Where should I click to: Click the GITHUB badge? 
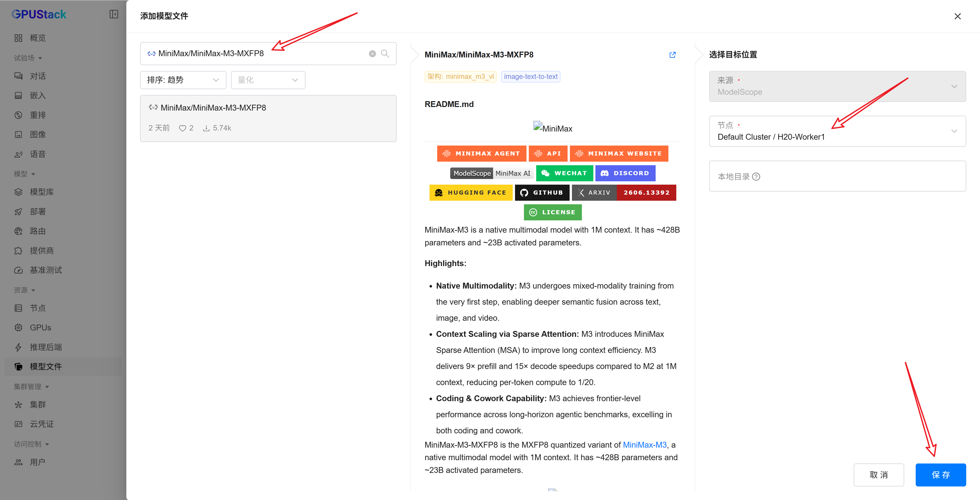click(542, 193)
